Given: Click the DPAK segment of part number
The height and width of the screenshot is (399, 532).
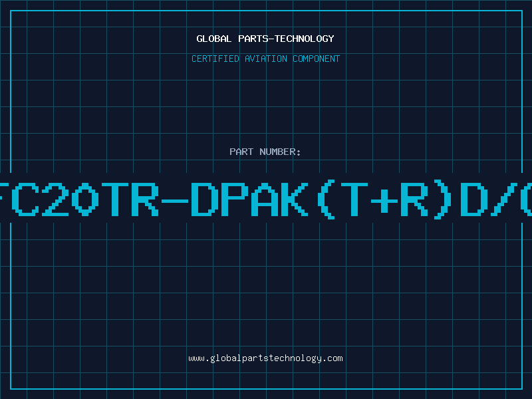Looking at the screenshot, I should tap(249, 199).
